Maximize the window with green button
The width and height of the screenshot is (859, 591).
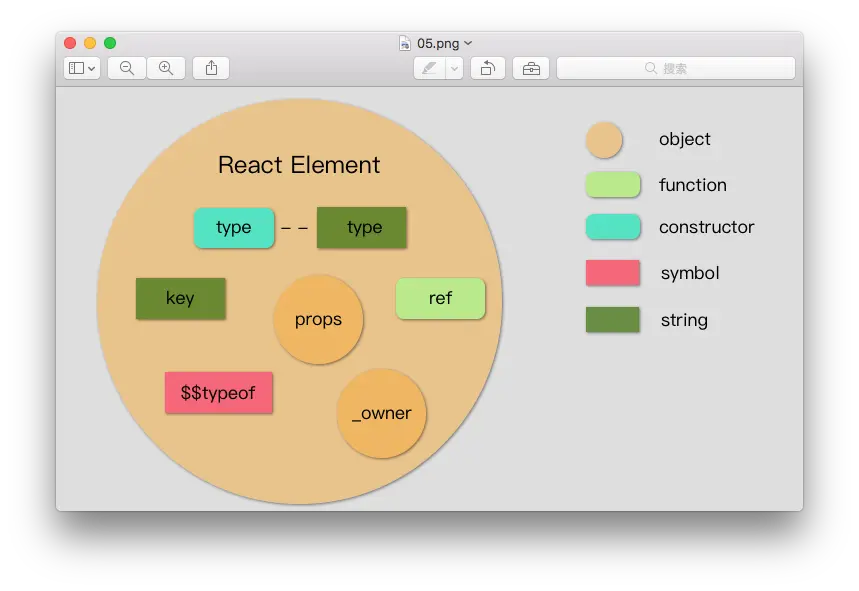coord(110,43)
